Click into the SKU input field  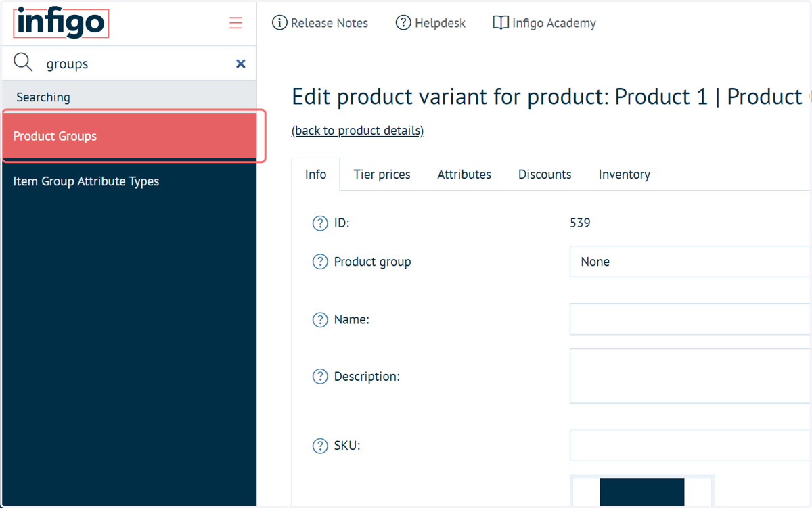[x=690, y=446]
